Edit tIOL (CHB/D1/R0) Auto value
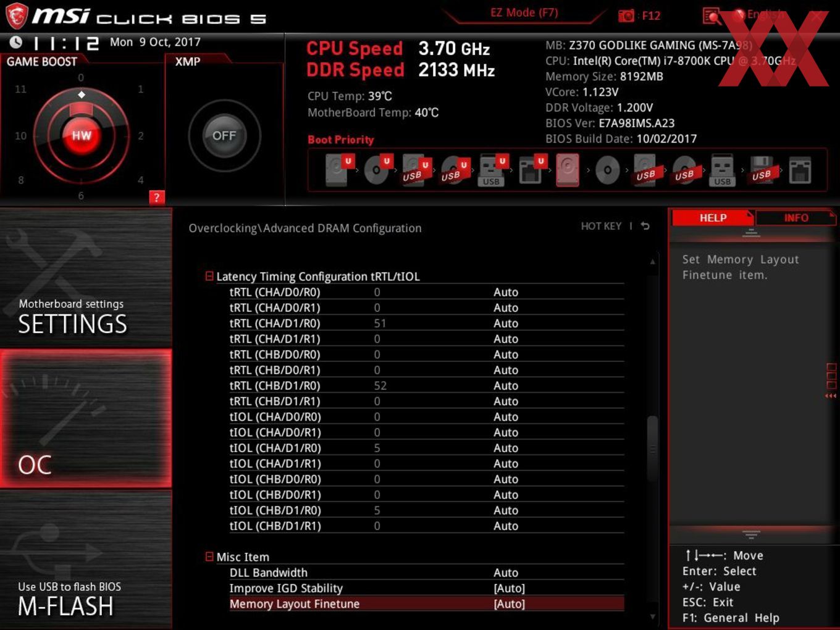Viewport: 840px width, 630px height. [x=506, y=510]
